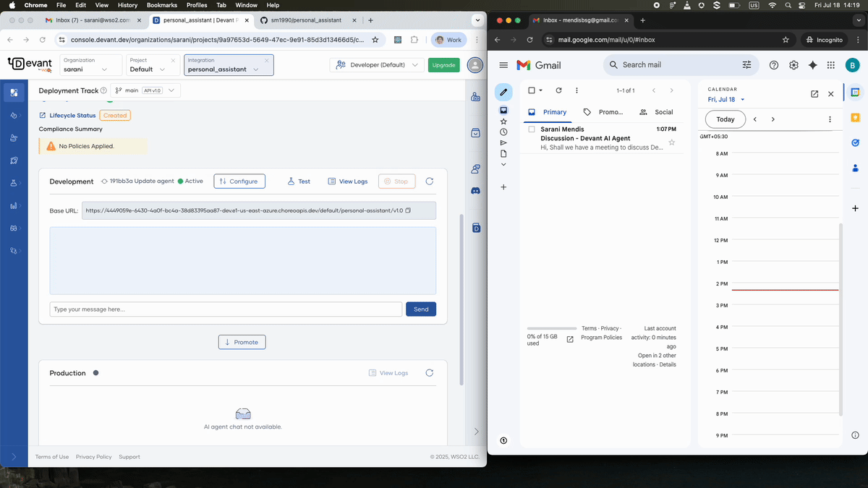
Task: Open View Logs for Development
Action: (x=348, y=181)
